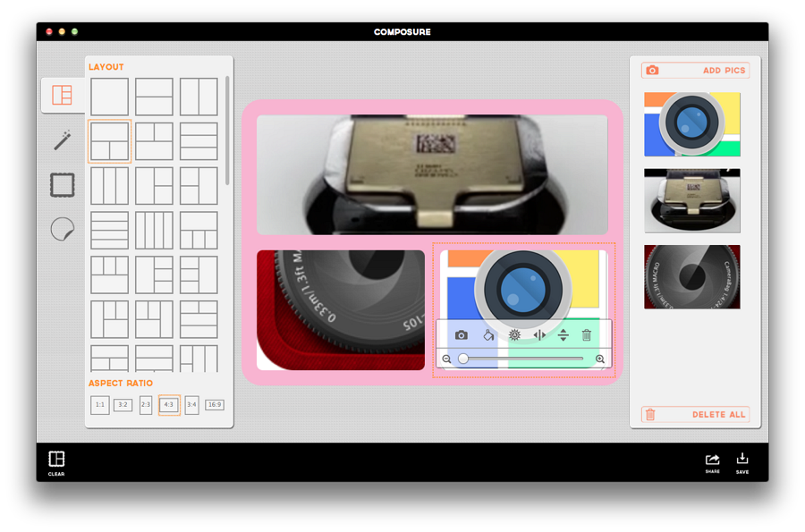Select the 3:4 aspect ratio

(191, 405)
